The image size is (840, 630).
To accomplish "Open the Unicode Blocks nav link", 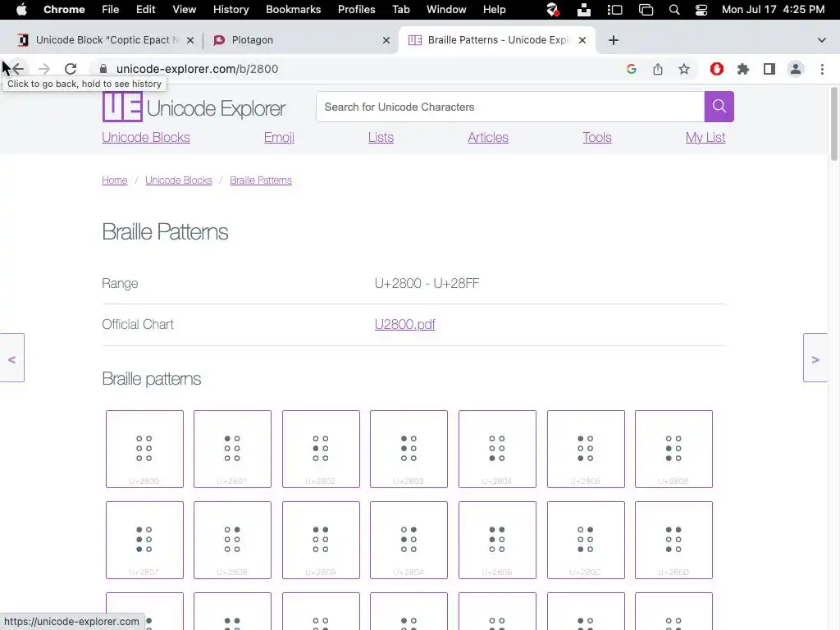I will click(146, 137).
